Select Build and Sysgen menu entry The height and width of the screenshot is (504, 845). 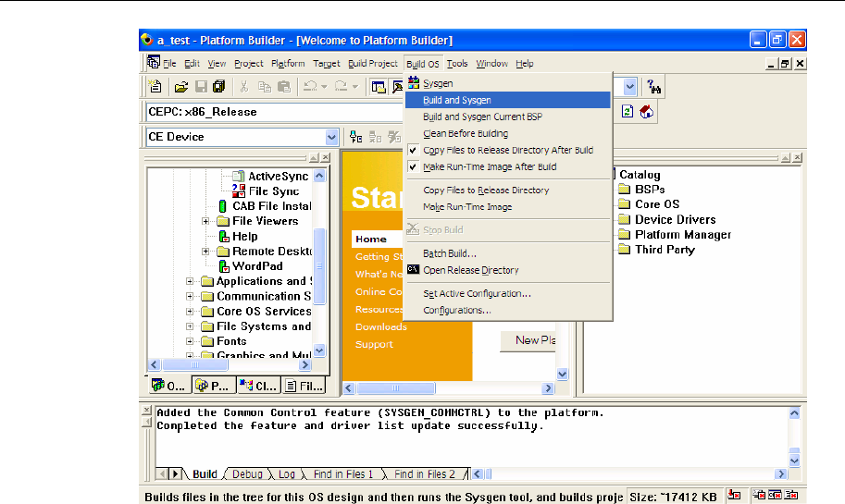click(509, 100)
